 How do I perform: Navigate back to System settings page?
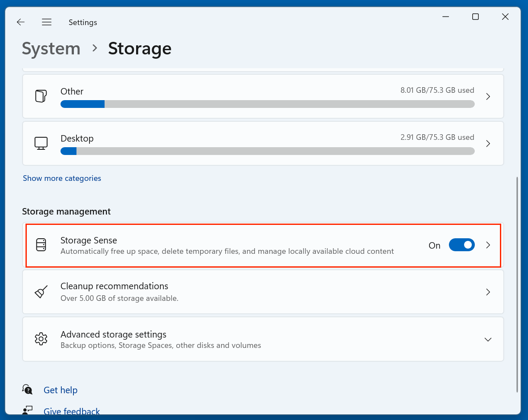pyautogui.click(x=20, y=22)
